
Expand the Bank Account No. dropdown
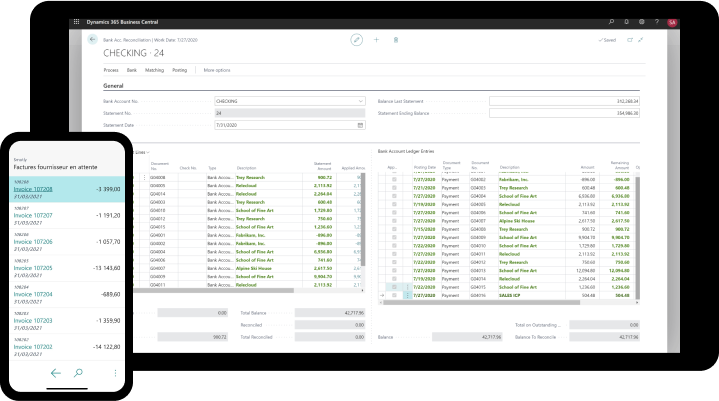[x=360, y=101]
